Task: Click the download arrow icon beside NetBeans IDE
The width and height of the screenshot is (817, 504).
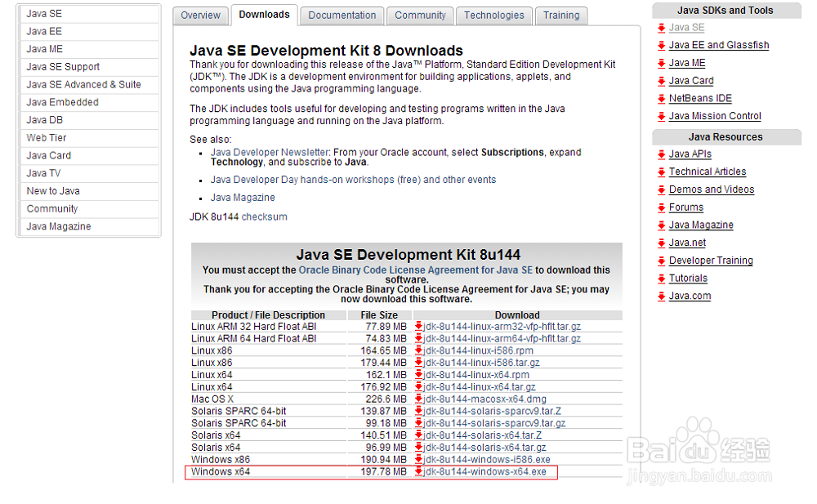Action: pos(661,99)
